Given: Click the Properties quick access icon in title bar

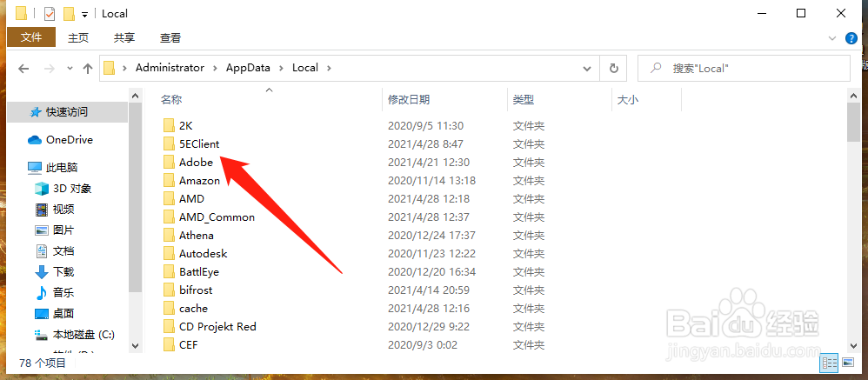Looking at the screenshot, I should click(50, 13).
